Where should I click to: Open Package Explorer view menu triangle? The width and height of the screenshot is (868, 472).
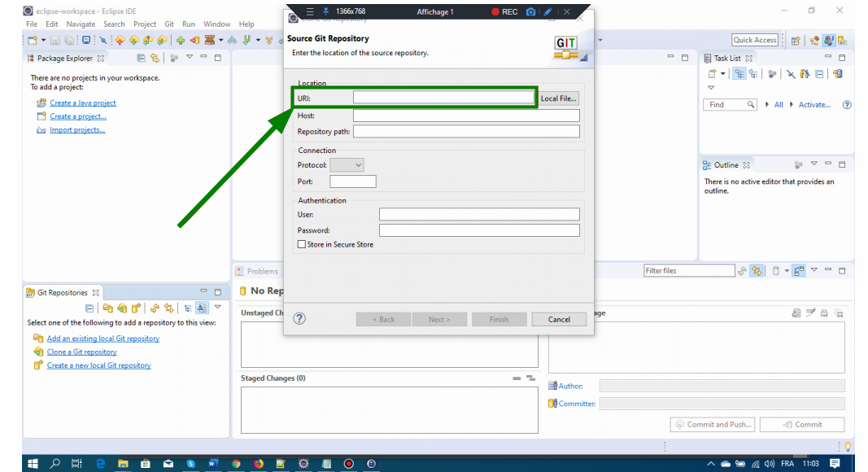pyautogui.click(x=190, y=57)
